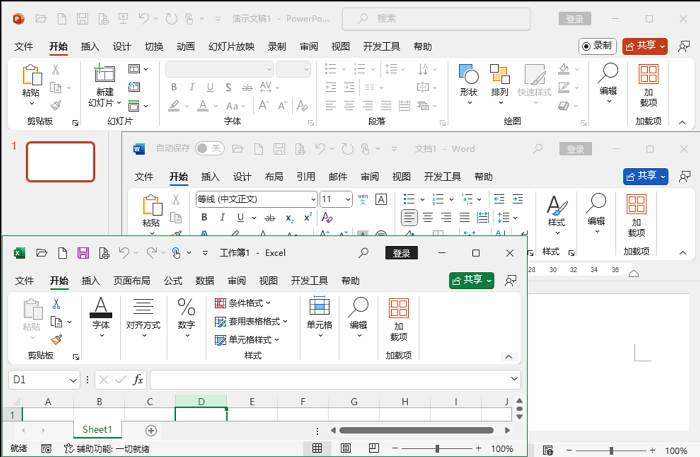Click Excel green Share button
The height and width of the screenshot is (457, 700).
point(471,280)
